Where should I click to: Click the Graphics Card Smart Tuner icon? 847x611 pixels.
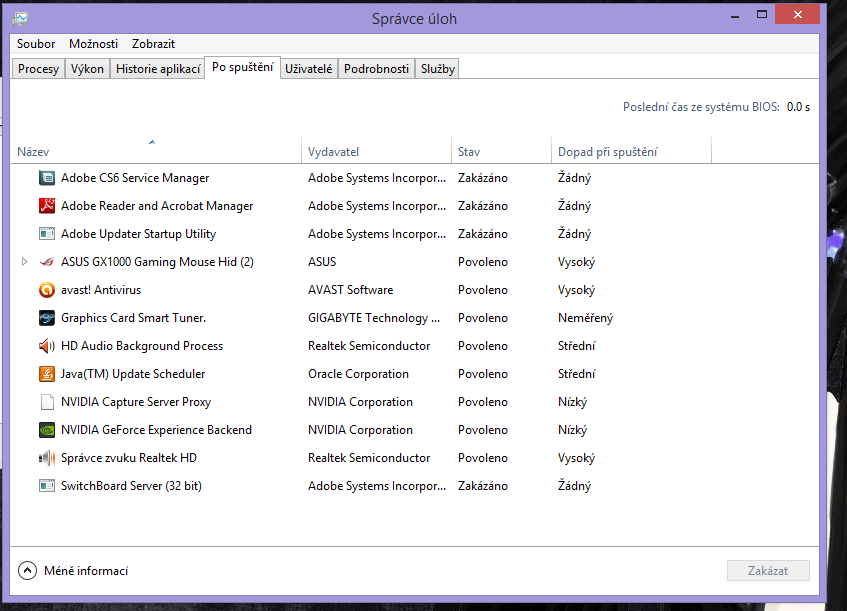[x=46, y=318]
